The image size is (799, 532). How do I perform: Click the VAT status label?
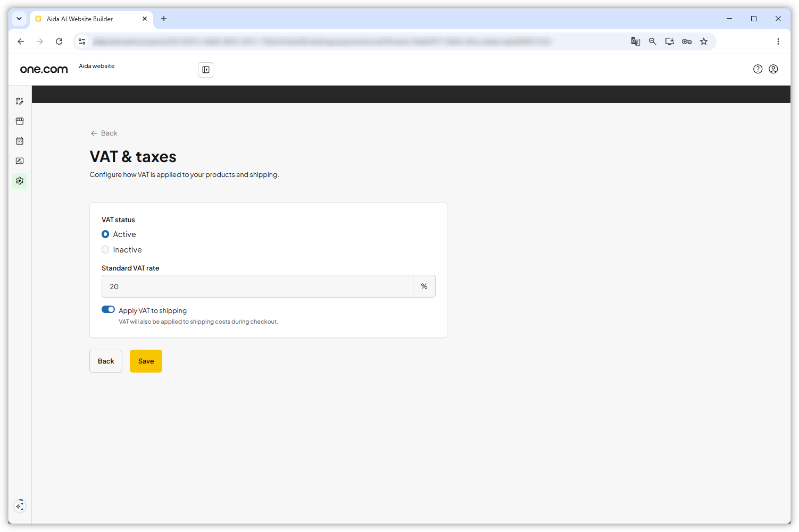coord(118,220)
